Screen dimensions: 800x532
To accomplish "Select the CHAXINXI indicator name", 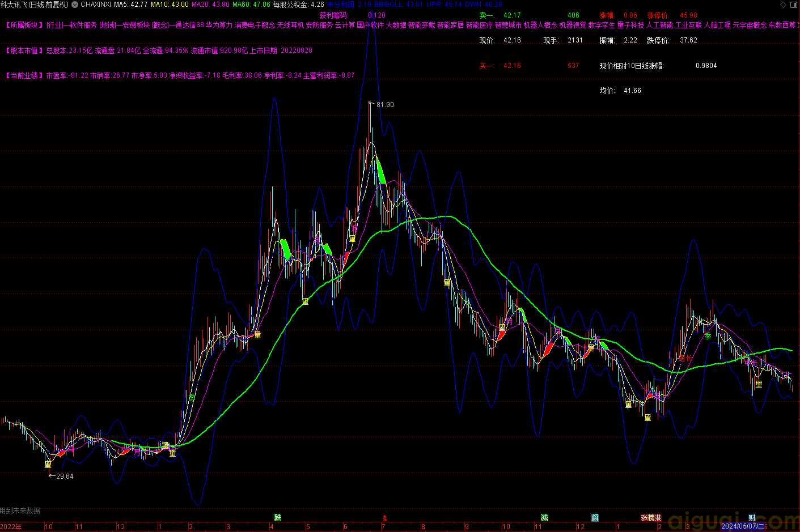I will click(x=96, y=5).
